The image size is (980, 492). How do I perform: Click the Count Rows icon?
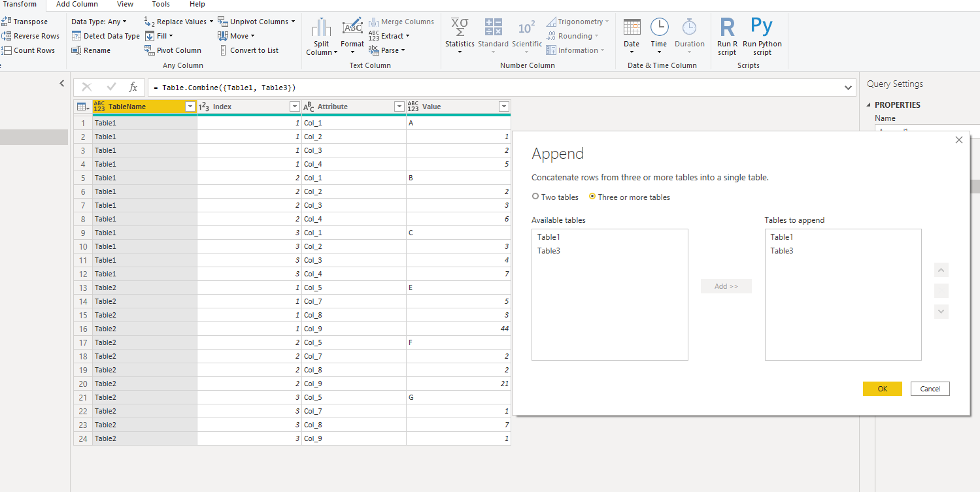pyautogui.click(x=6, y=50)
